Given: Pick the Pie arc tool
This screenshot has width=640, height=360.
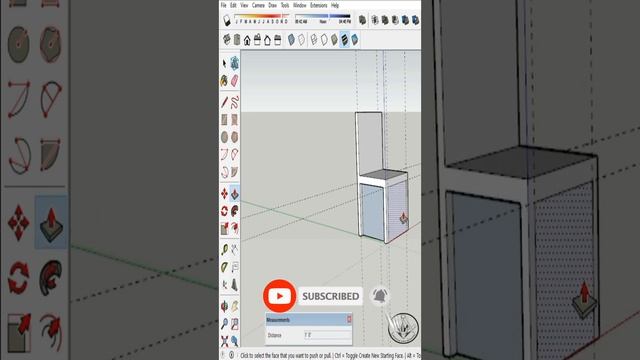Looking at the screenshot, I should (x=235, y=172).
